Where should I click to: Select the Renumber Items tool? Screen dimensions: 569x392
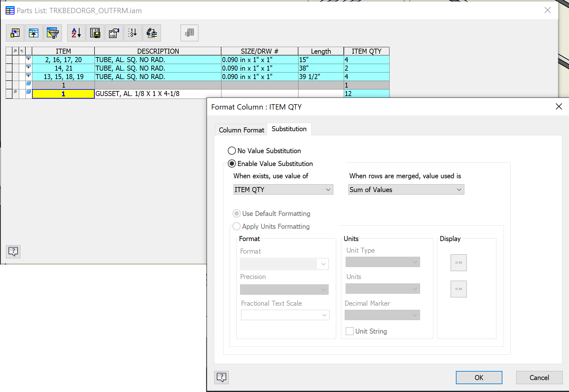click(x=133, y=33)
